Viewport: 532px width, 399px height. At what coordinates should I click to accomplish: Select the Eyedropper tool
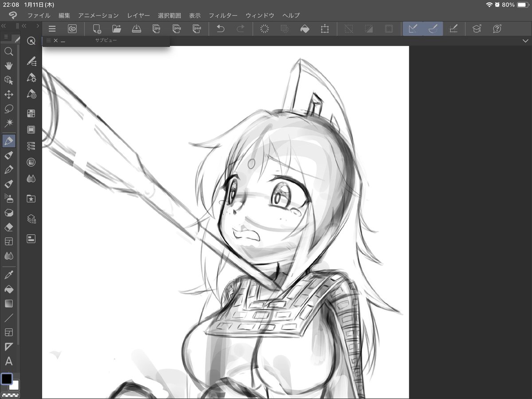[x=8, y=275]
